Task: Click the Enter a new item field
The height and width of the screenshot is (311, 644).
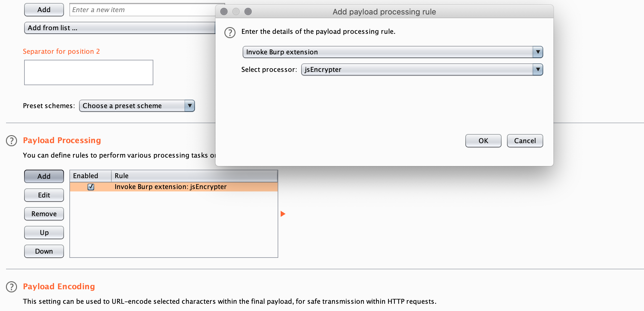Action: click(142, 10)
